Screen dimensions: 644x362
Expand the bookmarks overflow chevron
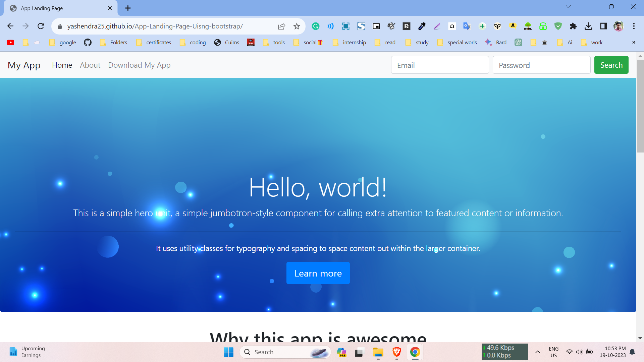pyautogui.click(x=634, y=43)
